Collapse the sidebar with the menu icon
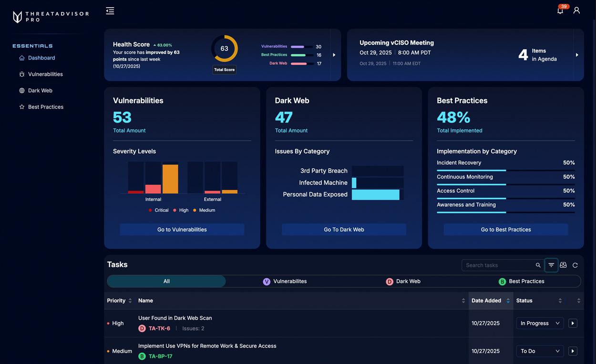Screen dimensions: 596x364 click(x=110, y=11)
